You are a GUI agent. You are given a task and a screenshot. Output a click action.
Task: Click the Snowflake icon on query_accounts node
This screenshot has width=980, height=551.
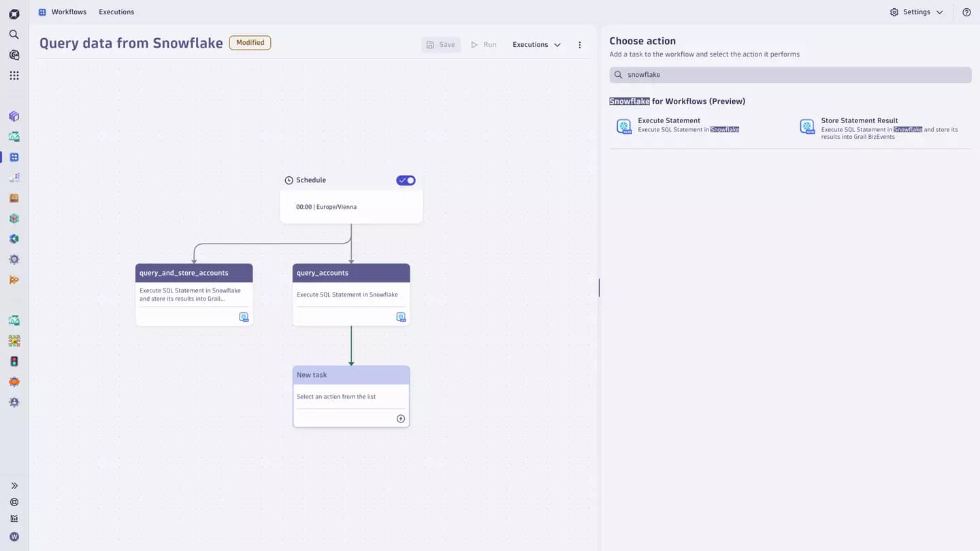pos(400,317)
